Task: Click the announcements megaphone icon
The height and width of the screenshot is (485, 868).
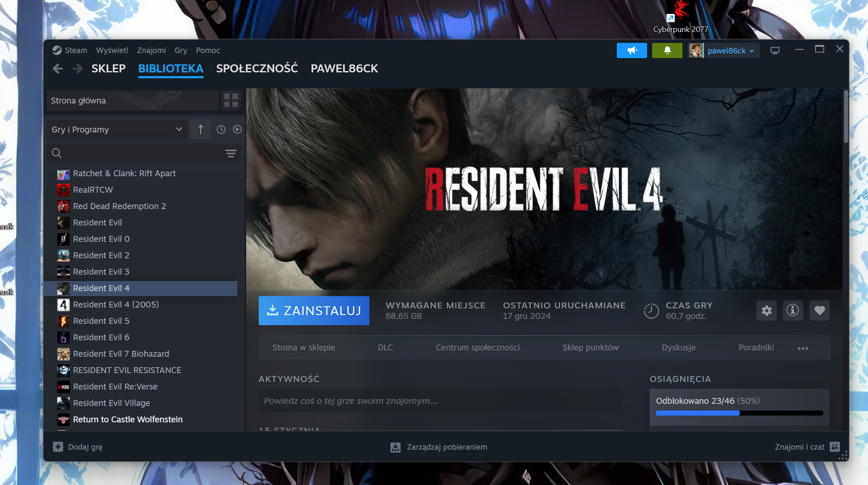Action: [632, 50]
